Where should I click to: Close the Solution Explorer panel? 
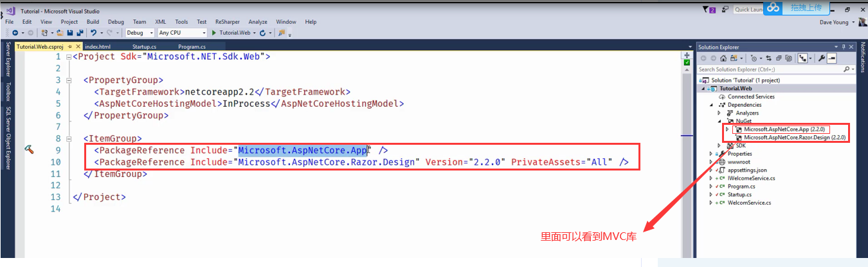click(851, 47)
